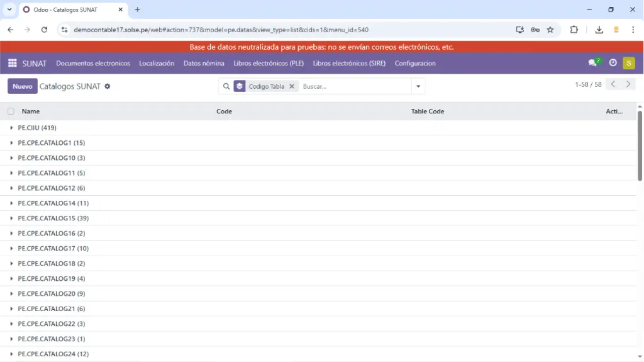Open the Odoo apps grid menu
The height and width of the screenshot is (362, 644).
click(13, 63)
